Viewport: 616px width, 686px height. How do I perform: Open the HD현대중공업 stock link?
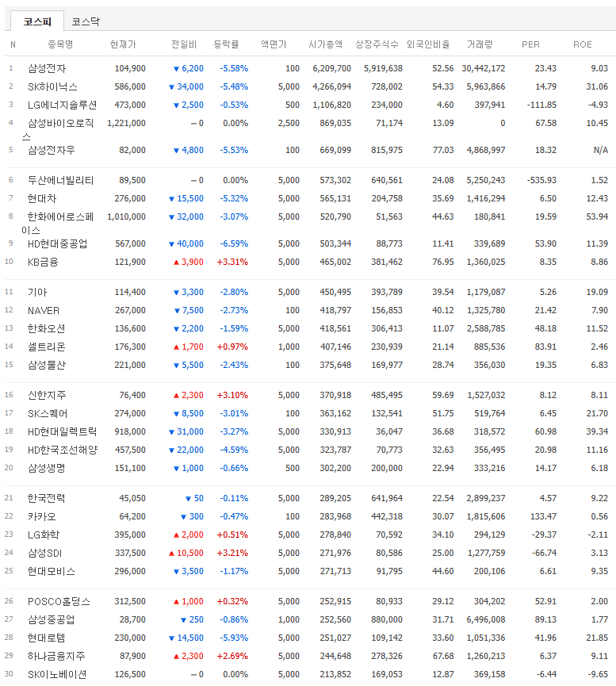pyautogui.click(x=57, y=244)
